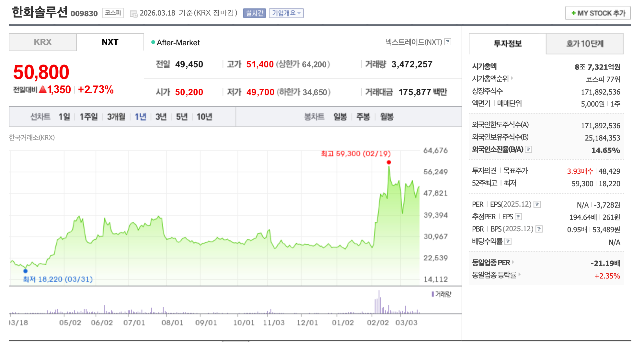
Task: Switch to 월봉 candle chart
Action: [387, 117]
